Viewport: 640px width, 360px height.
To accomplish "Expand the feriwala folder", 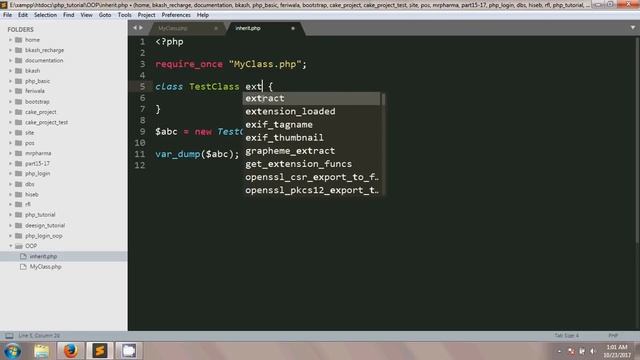I will 11,91.
